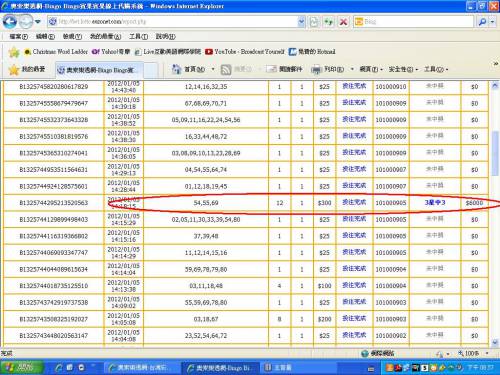
Task: Open the recent pages dropdown arrow
Action: click(38, 22)
